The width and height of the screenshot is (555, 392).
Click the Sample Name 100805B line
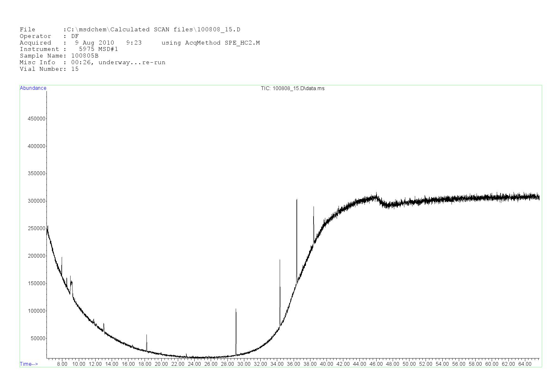pos(59,56)
